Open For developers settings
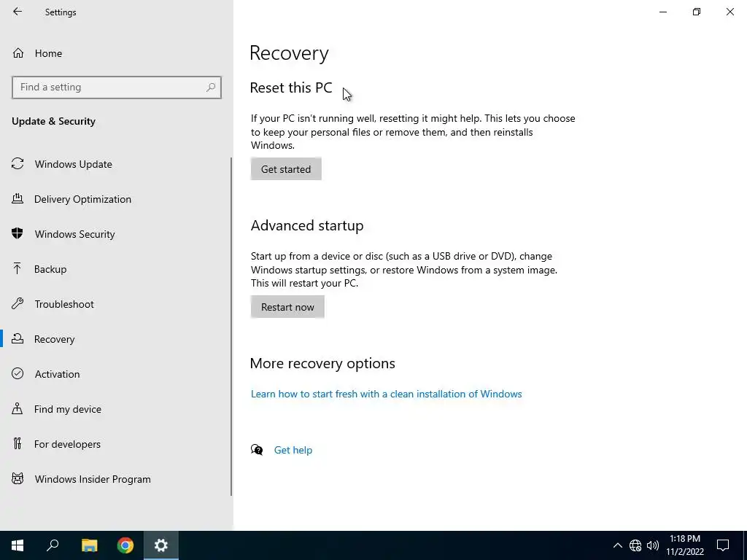 [67, 444]
